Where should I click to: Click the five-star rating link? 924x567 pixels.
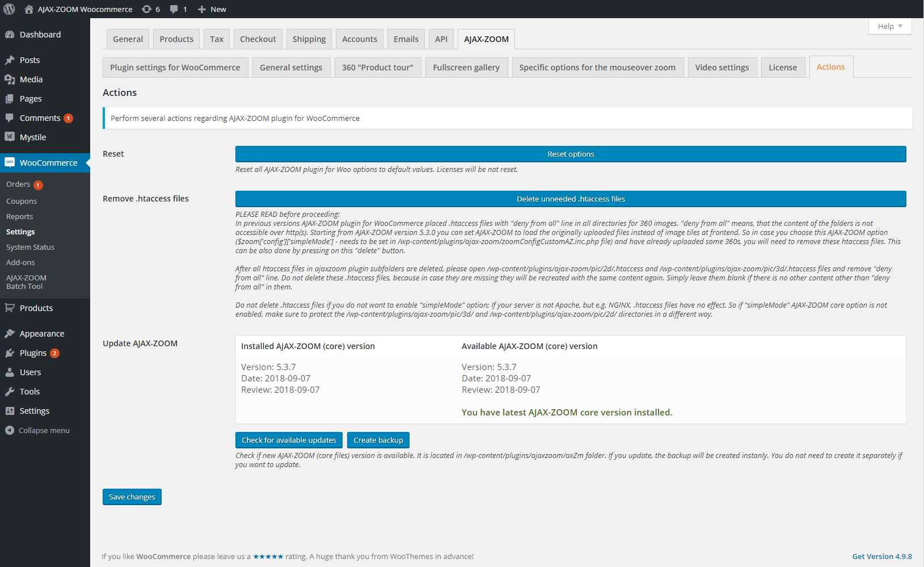coord(268,557)
